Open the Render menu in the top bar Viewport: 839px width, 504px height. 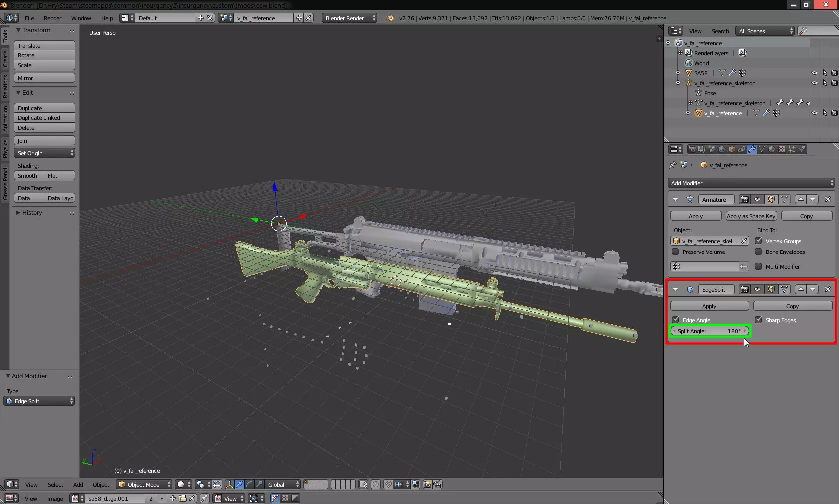[52, 18]
